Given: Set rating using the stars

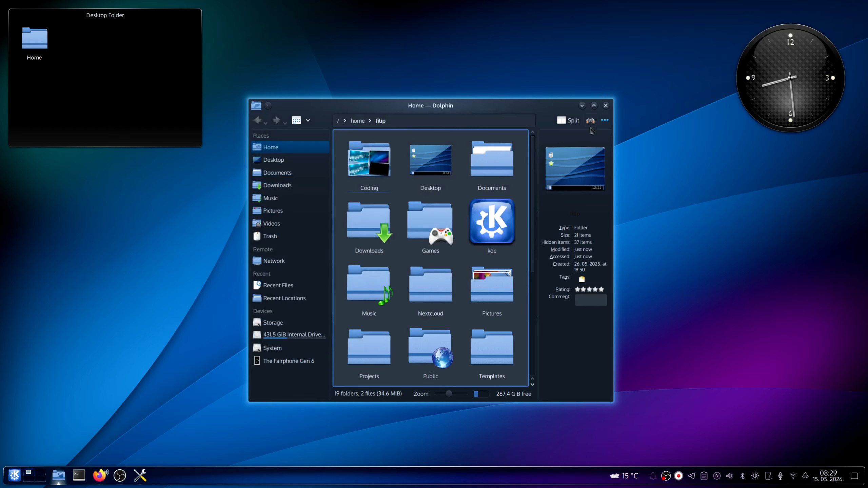Looking at the screenshot, I should coord(589,289).
